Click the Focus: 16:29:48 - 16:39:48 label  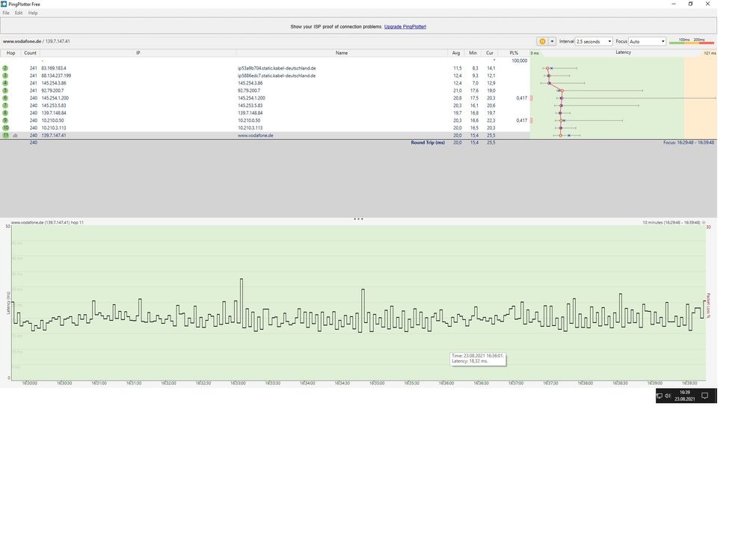coord(689,142)
